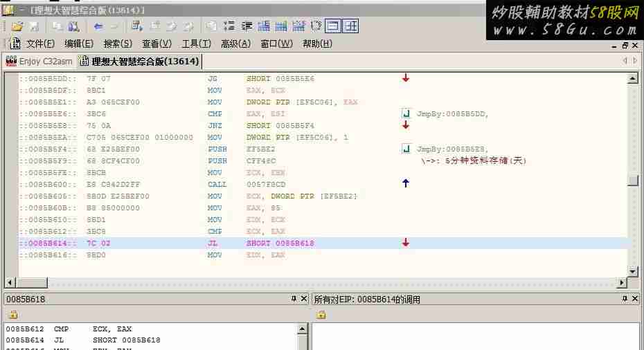644x350 pixels.
Task: Click the horizontal scrollbar thumb
Action: pos(31,282)
